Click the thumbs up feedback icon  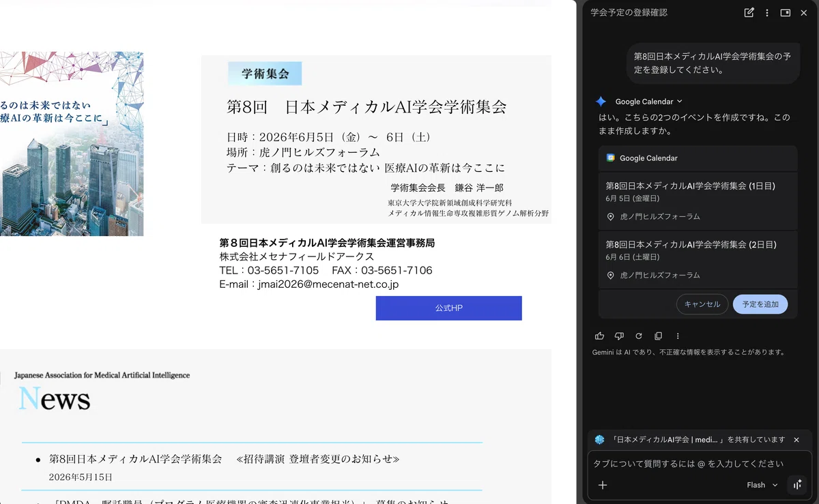pyautogui.click(x=599, y=336)
